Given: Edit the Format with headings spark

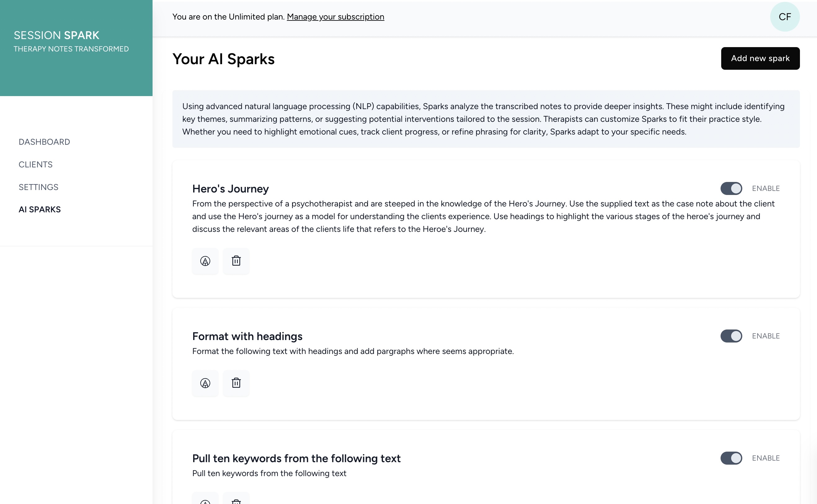Looking at the screenshot, I should [x=205, y=383].
